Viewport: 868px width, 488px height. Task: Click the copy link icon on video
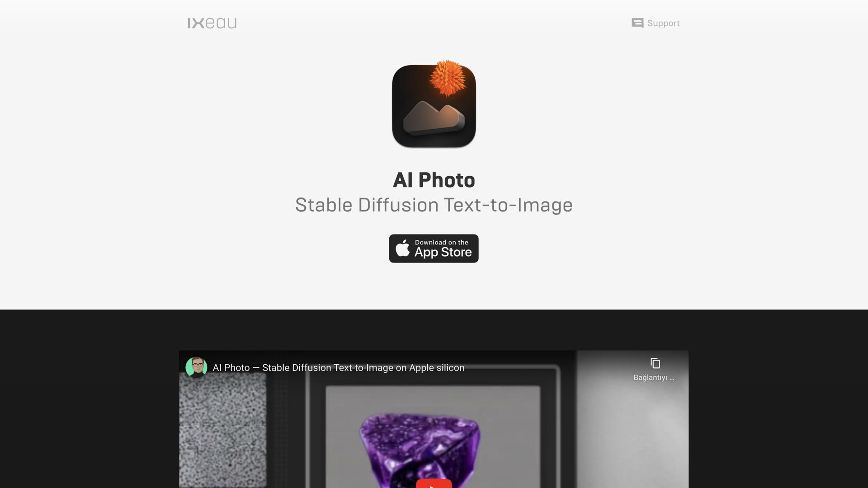(655, 363)
